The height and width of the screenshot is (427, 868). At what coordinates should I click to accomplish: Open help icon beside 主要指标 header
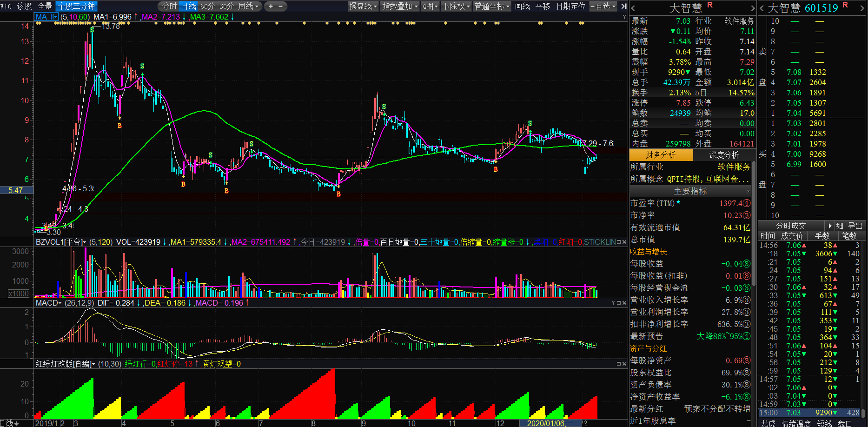748,192
